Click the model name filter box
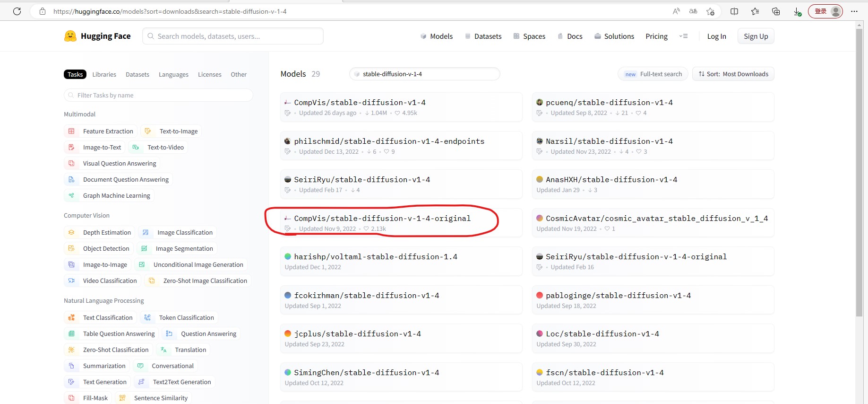 click(x=424, y=74)
